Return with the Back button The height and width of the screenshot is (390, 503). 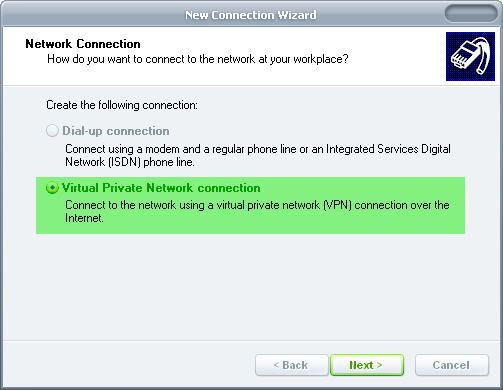point(292,365)
